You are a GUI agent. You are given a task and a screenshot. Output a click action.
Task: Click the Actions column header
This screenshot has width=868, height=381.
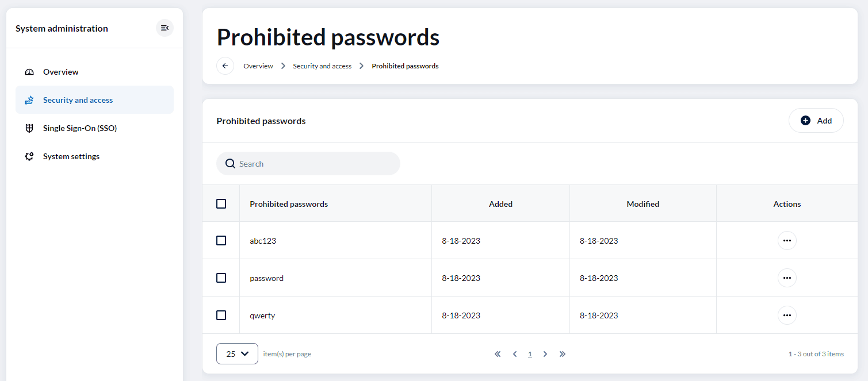[x=787, y=204]
